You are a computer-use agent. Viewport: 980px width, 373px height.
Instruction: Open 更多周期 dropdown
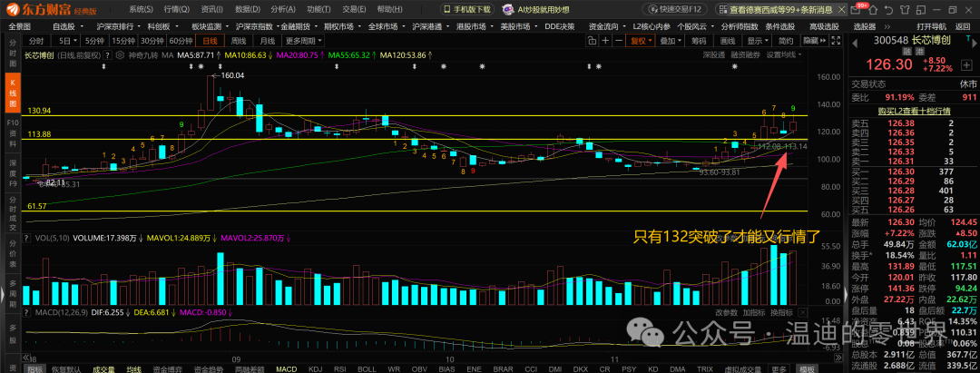pyautogui.click(x=304, y=41)
